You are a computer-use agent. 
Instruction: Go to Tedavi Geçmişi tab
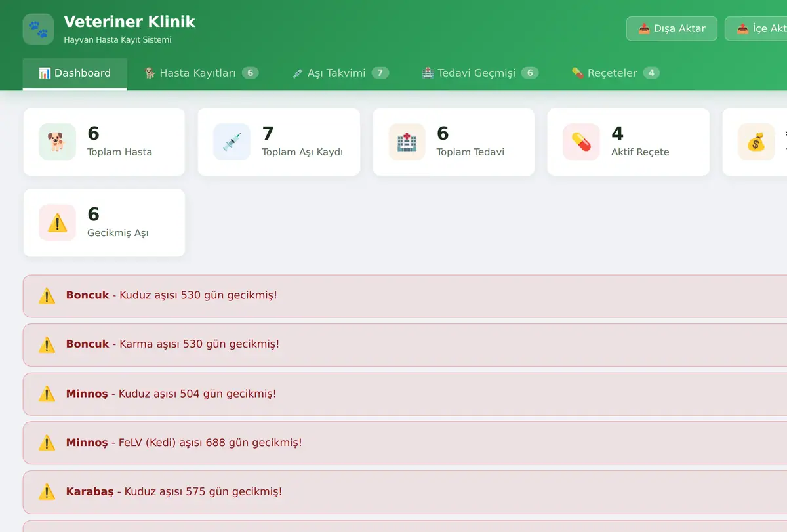pos(480,73)
